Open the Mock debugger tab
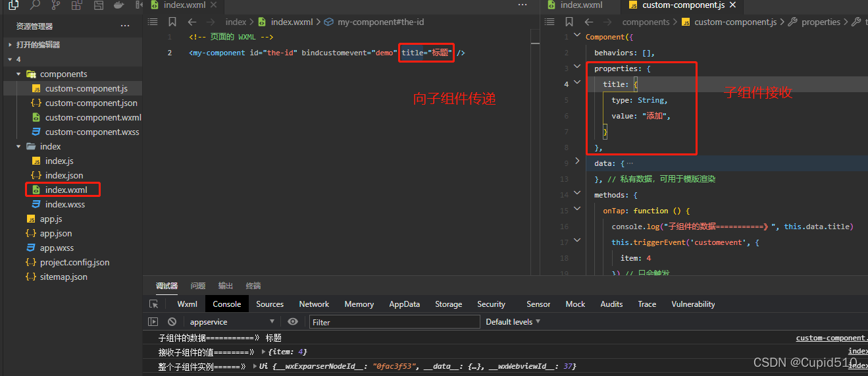 pos(575,304)
